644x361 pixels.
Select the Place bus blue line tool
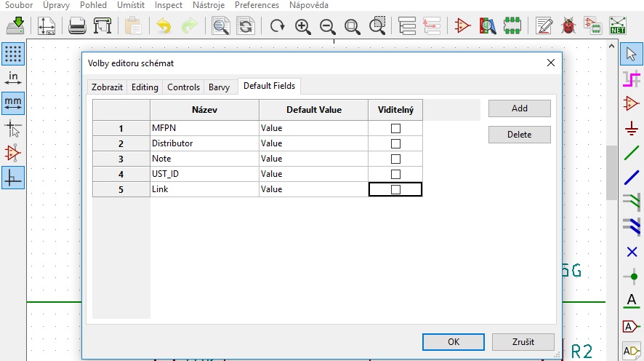click(x=631, y=178)
